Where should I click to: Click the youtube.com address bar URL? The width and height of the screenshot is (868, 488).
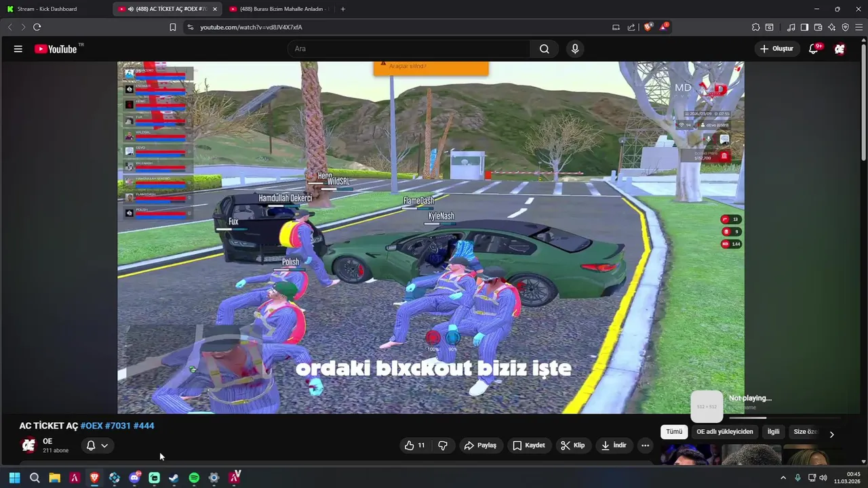click(251, 27)
